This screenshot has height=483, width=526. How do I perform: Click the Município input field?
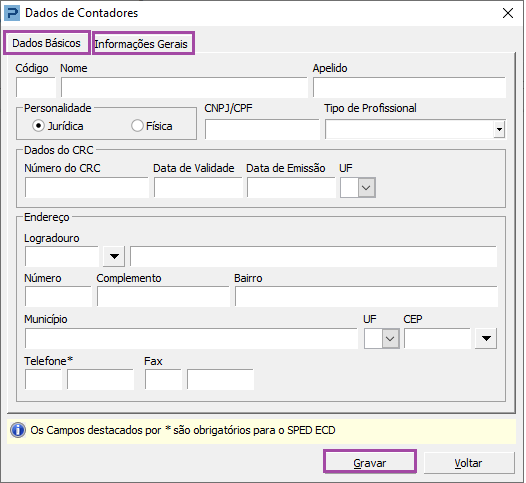click(x=191, y=339)
